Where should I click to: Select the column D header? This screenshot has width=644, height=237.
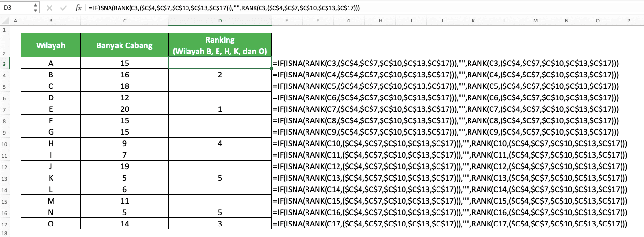pos(220,21)
